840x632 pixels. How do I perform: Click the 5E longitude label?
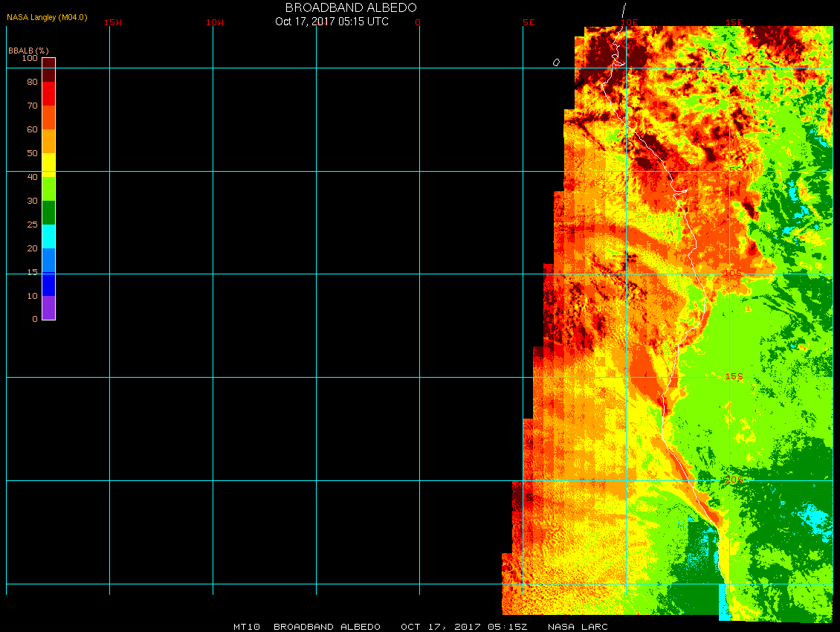[x=529, y=22]
